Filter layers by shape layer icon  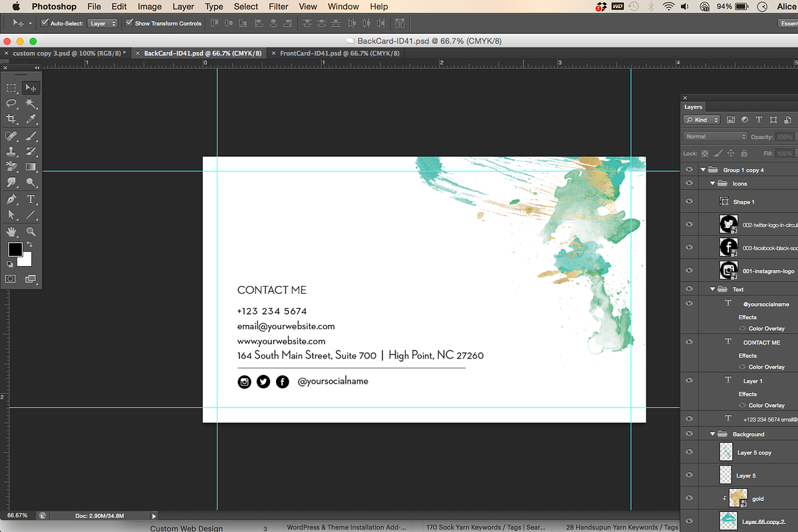coord(773,120)
